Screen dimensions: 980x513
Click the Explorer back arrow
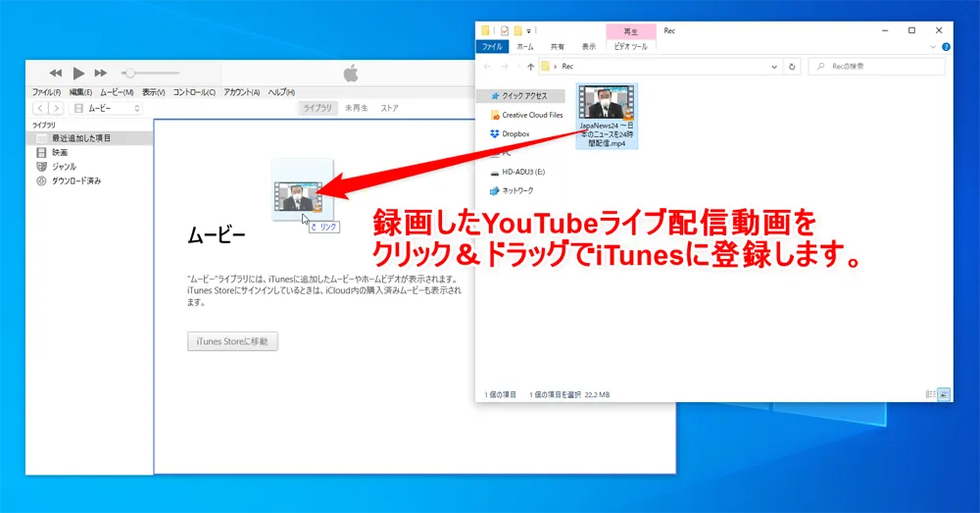pos(487,67)
